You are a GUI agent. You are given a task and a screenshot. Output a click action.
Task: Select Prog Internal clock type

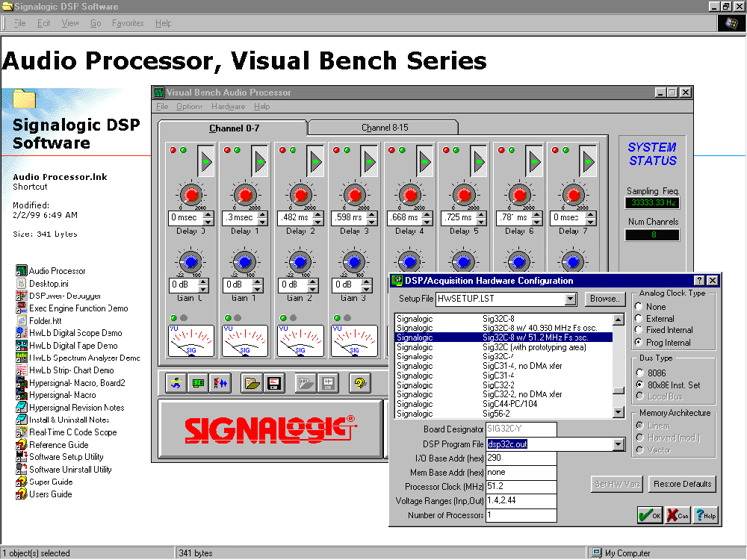639,343
